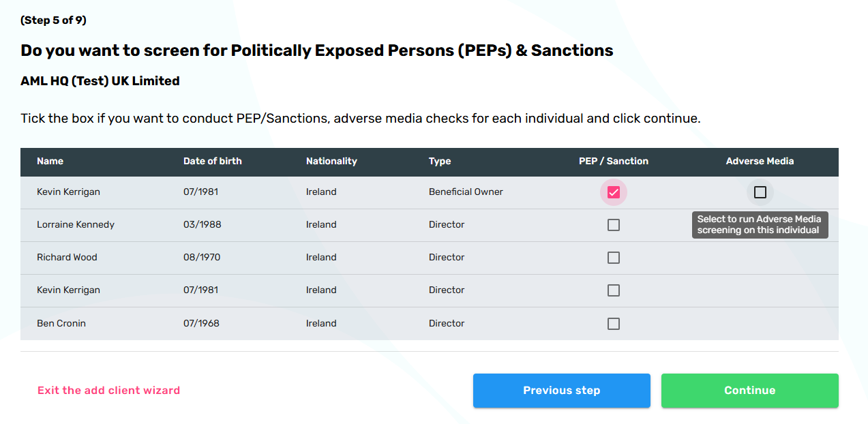Click the Adverse Media screening tooltip
868x424 pixels.
(x=760, y=225)
